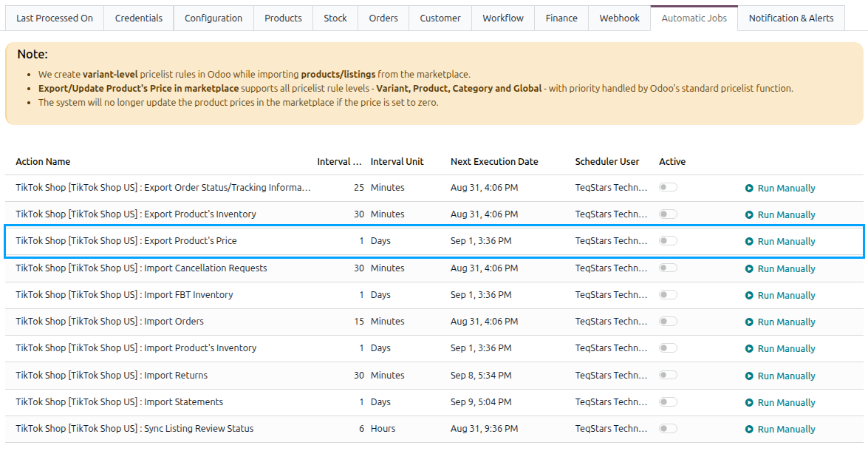
Task: Toggle Active for Import Cancellation Requests
Action: (668, 268)
